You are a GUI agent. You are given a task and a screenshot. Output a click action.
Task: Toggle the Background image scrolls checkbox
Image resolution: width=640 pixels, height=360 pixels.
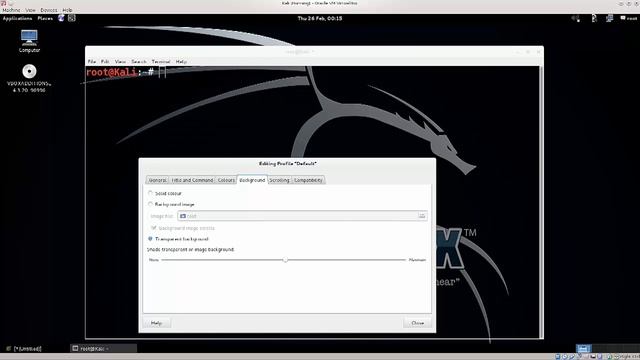154,228
